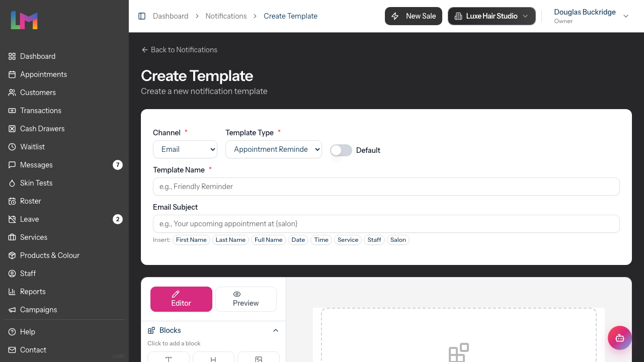644x362 pixels.
Task: Open Leave in the sidebar
Action: pyautogui.click(x=64, y=219)
